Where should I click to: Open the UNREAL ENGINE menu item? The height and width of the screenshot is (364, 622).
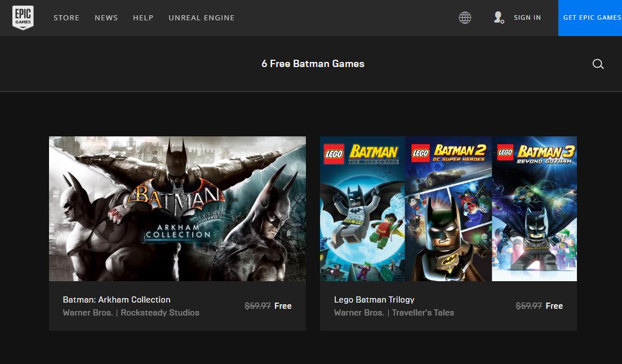pos(202,17)
